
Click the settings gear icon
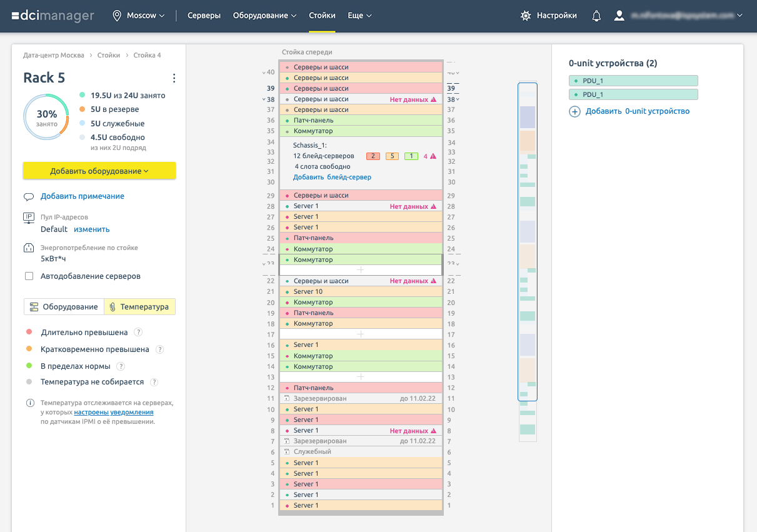526,16
